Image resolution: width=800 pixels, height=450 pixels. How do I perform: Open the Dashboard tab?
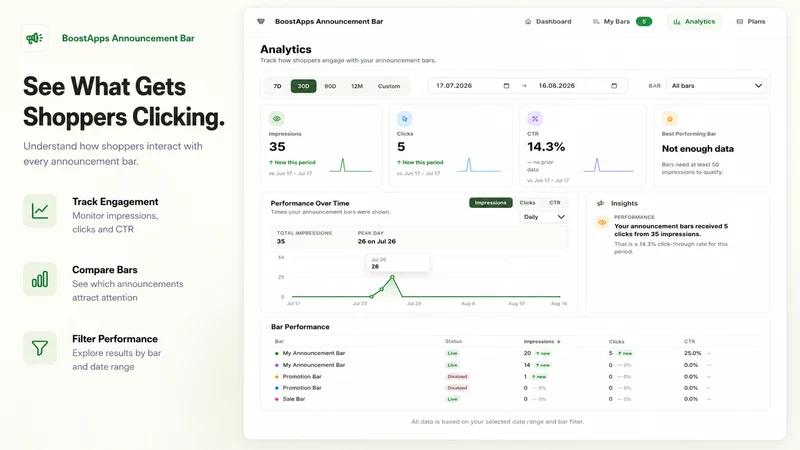coord(548,21)
